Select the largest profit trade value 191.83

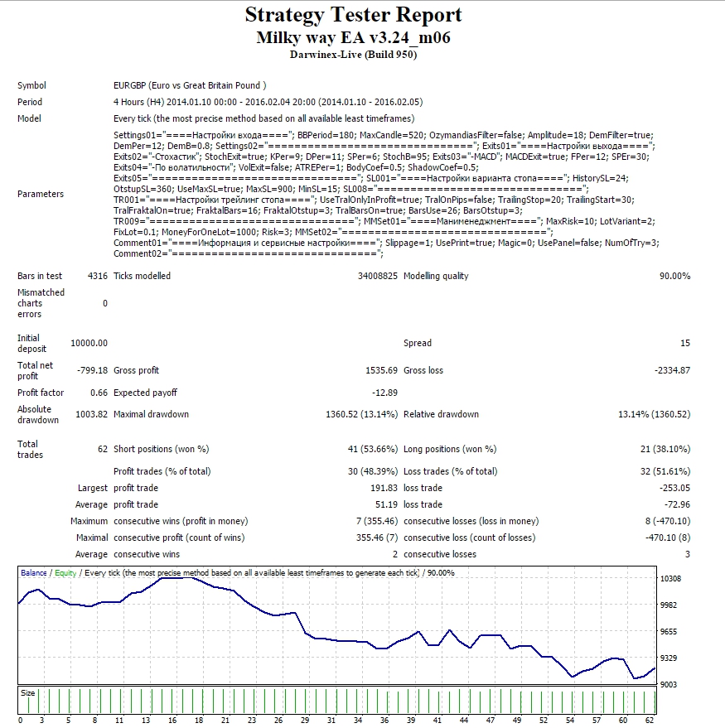click(x=383, y=488)
